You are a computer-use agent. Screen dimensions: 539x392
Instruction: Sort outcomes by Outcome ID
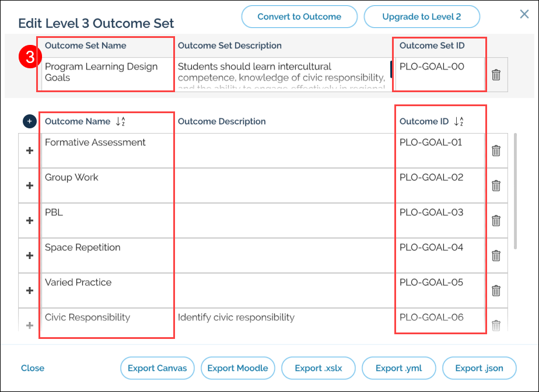tap(459, 121)
